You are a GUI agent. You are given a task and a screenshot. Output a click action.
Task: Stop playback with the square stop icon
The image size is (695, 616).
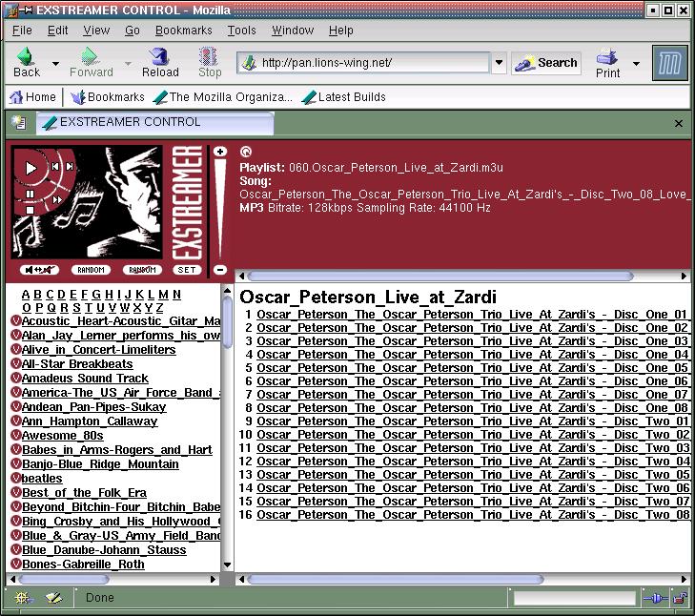point(30,211)
